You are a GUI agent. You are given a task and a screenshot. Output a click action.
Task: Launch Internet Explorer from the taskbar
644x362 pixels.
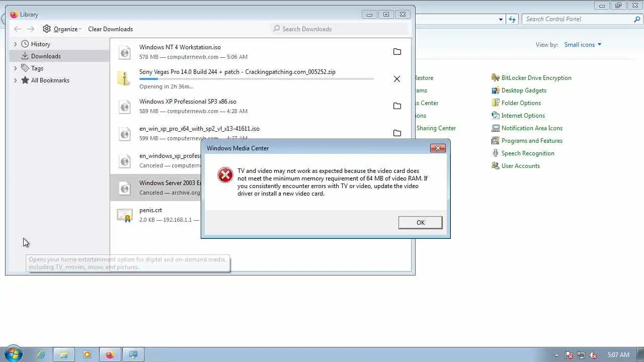(x=41, y=354)
